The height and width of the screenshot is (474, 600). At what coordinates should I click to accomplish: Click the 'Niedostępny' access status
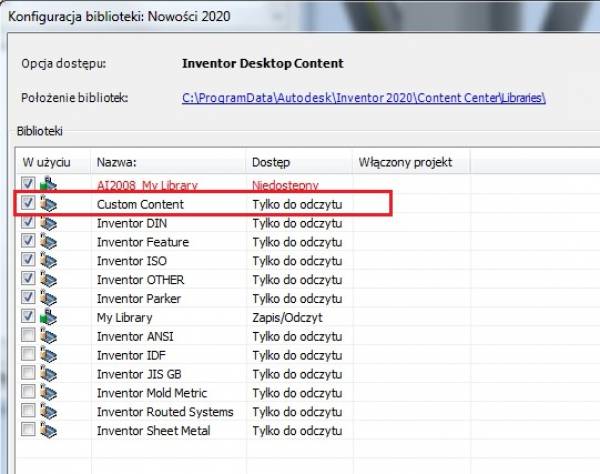coord(285,186)
